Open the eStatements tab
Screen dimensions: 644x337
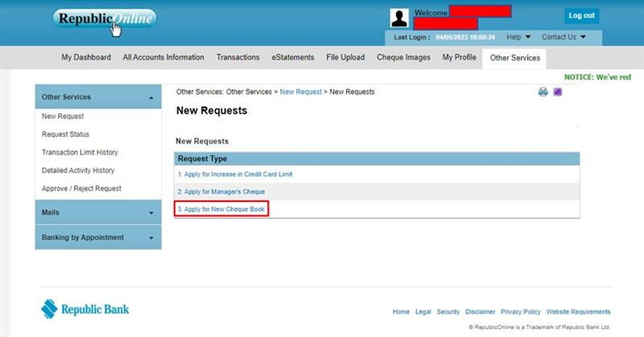click(293, 58)
